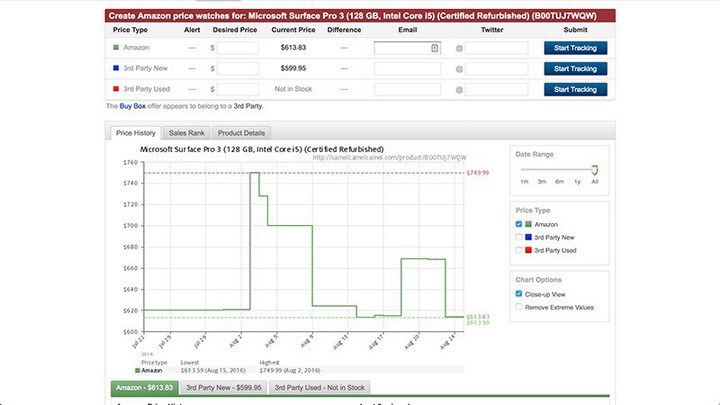
Task: Focus the 3rd Party New row email field
Action: [x=407, y=68]
